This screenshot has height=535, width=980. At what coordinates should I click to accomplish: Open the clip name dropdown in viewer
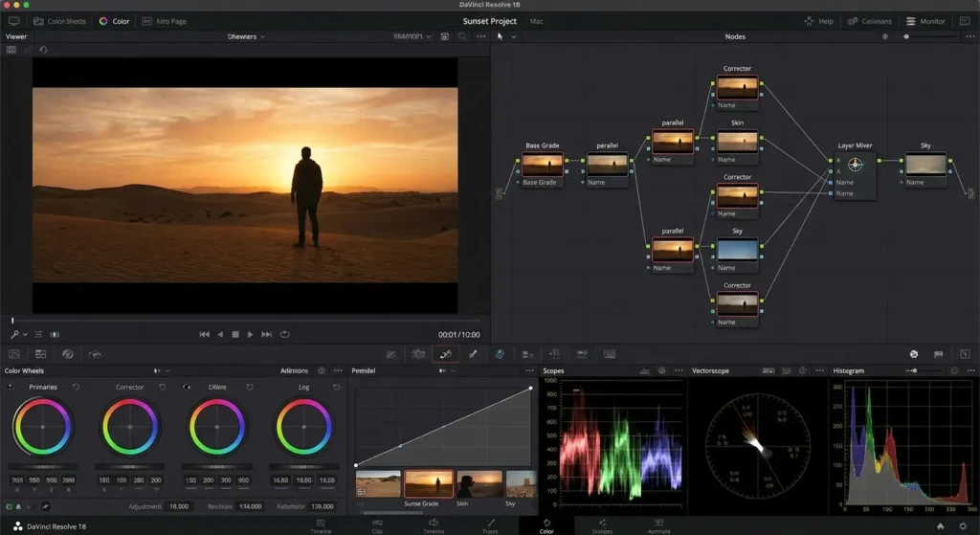click(412, 37)
